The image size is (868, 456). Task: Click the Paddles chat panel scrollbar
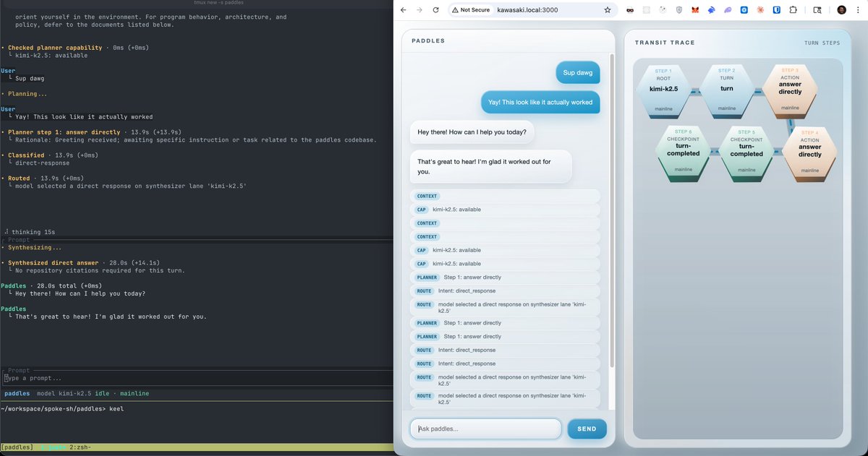[x=612, y=210]
